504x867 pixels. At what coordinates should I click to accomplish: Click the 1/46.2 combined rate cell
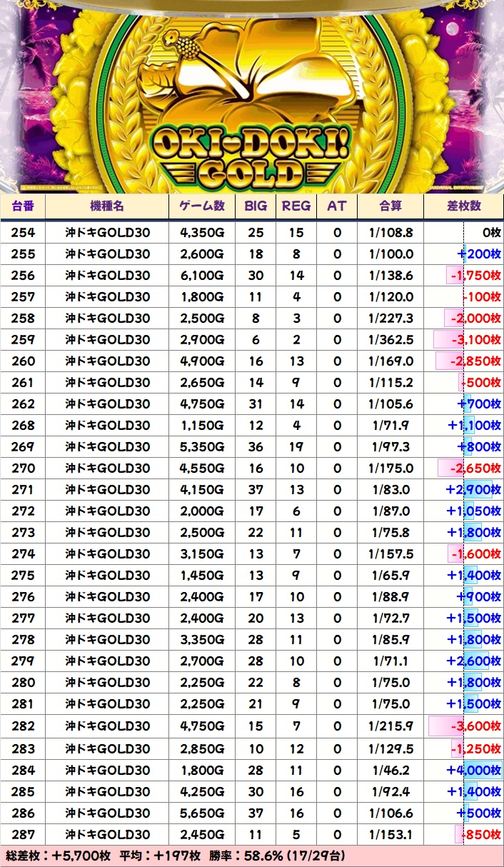(x=390, y=770)
